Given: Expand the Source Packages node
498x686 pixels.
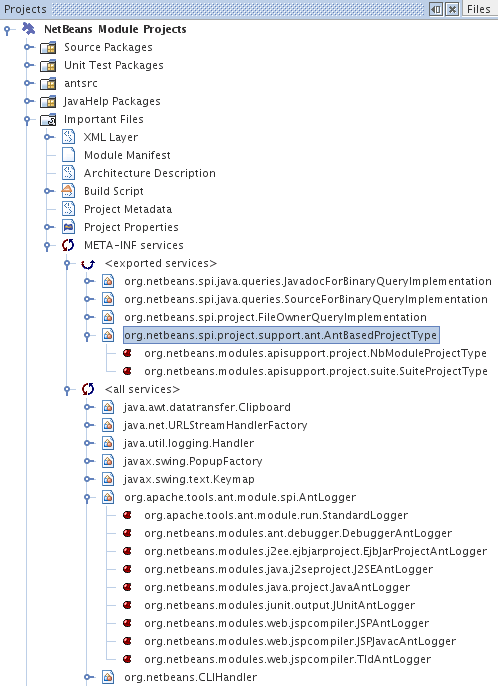Looking at the screenshot, I should click(x=29, y=47).
